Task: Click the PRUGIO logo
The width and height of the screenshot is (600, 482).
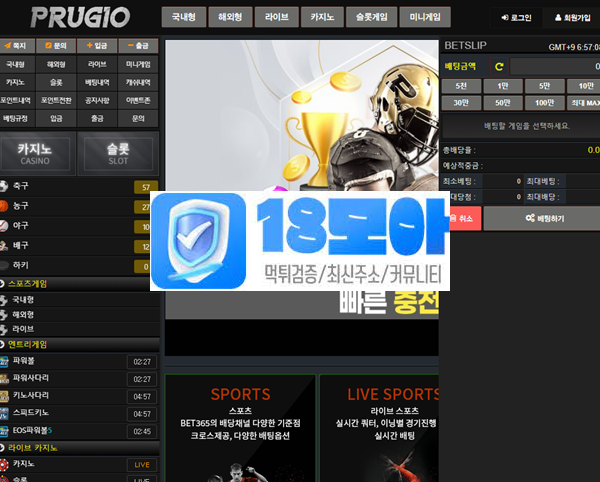Action: pyautogui.click(x=80, y=17)
